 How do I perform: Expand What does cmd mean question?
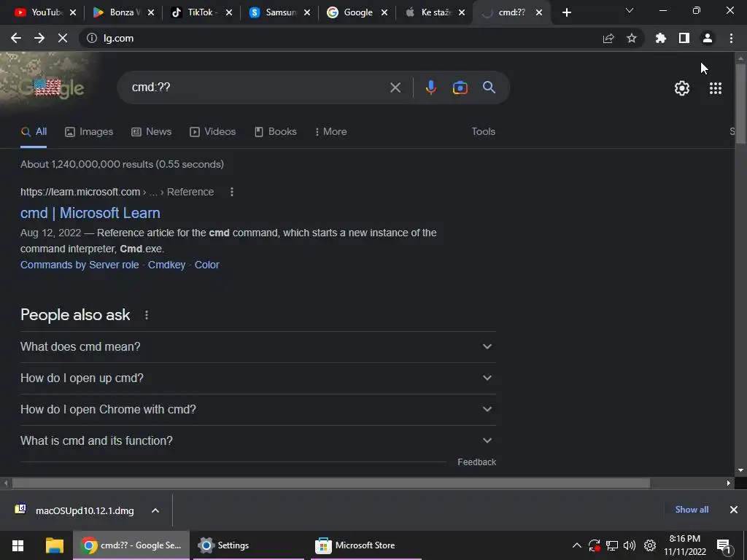coord(258,346)
